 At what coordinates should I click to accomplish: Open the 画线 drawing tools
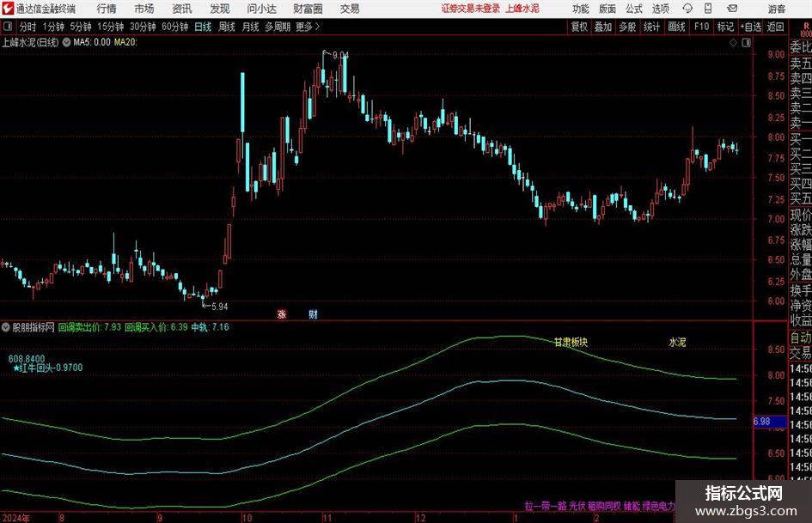click(677, 27)
